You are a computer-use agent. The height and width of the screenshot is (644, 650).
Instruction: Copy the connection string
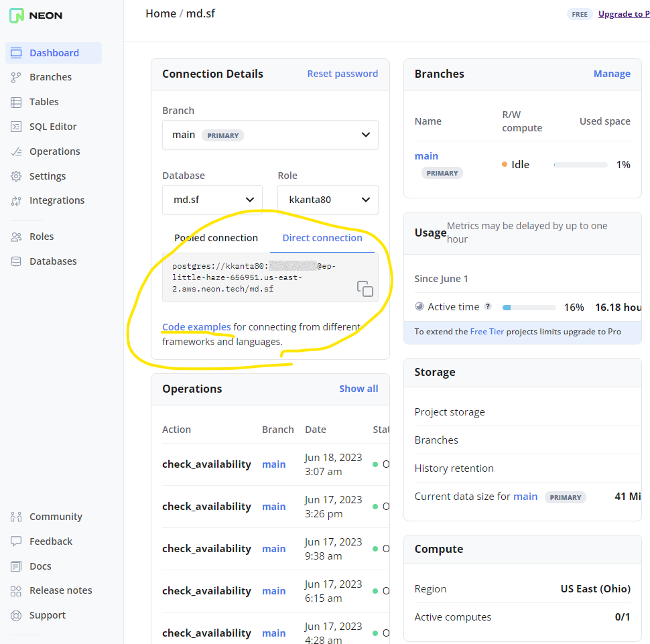(365, 289)
